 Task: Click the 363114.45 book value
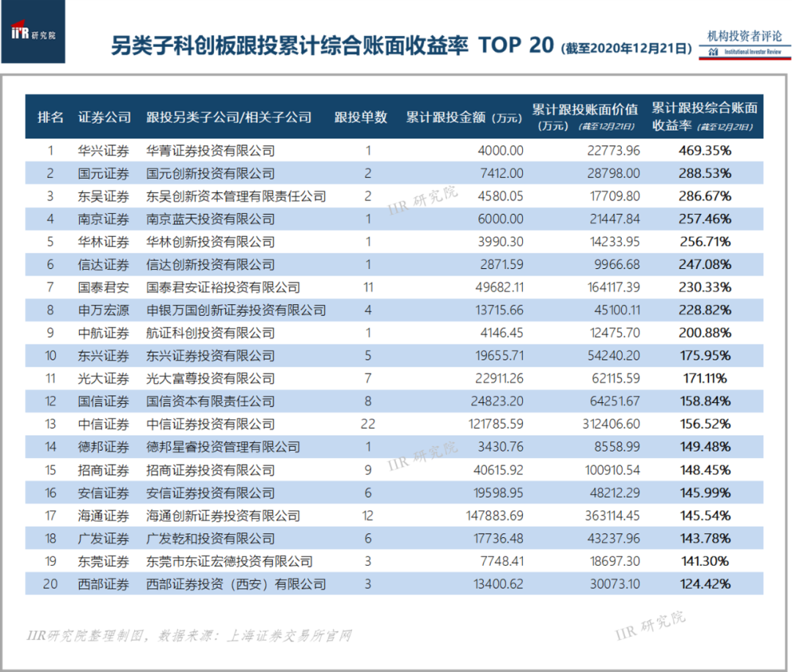(x=612, y=515)
